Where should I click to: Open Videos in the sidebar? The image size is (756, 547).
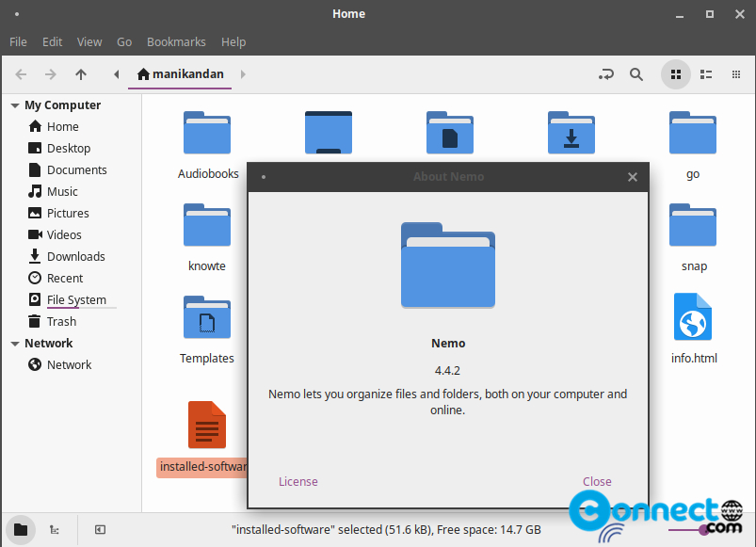(x=63, y=234)
